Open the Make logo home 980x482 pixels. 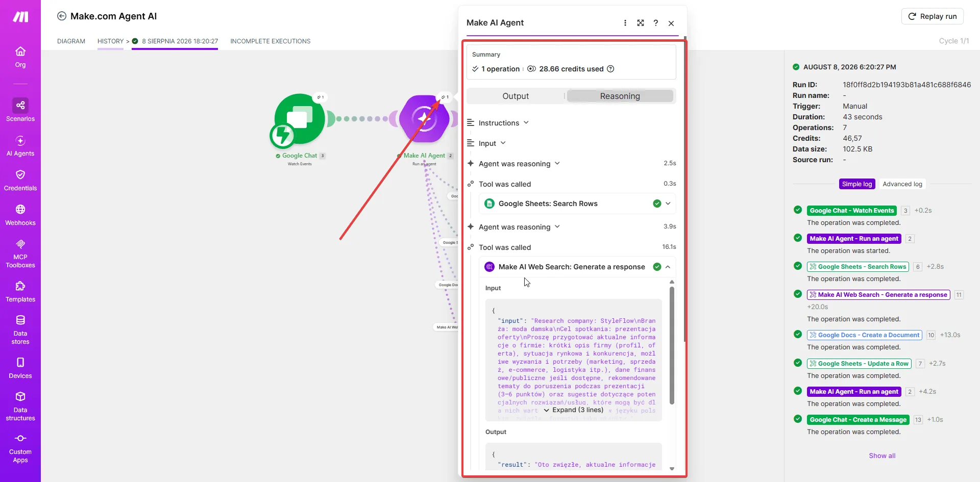(x=20, y=17)
